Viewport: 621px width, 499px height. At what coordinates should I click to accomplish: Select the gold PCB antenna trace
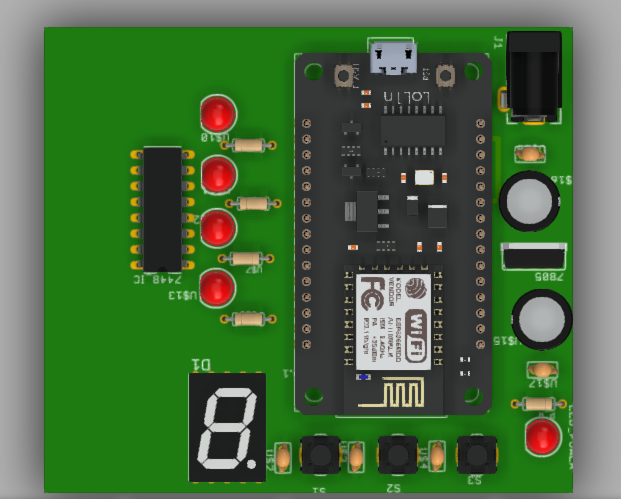click(392, 392)
